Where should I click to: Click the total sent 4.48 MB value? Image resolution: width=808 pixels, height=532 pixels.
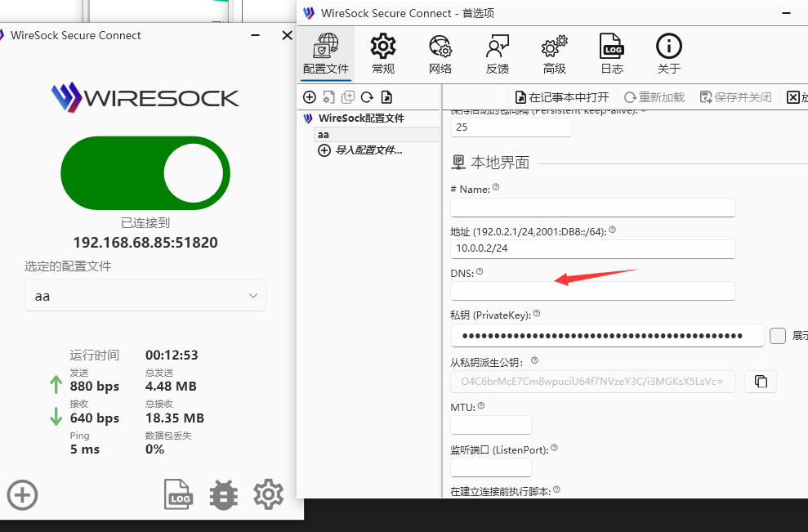click(171, 386)
